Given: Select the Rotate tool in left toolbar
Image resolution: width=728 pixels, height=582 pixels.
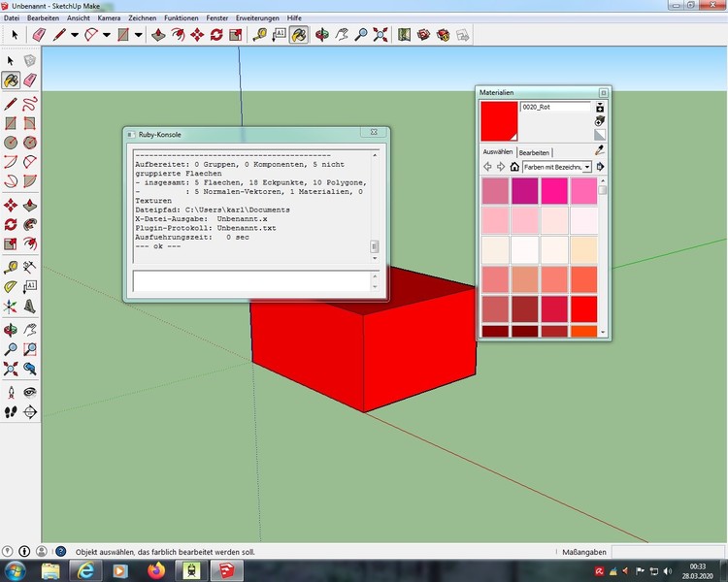Looking at the screenshot, I should [11, 224].
